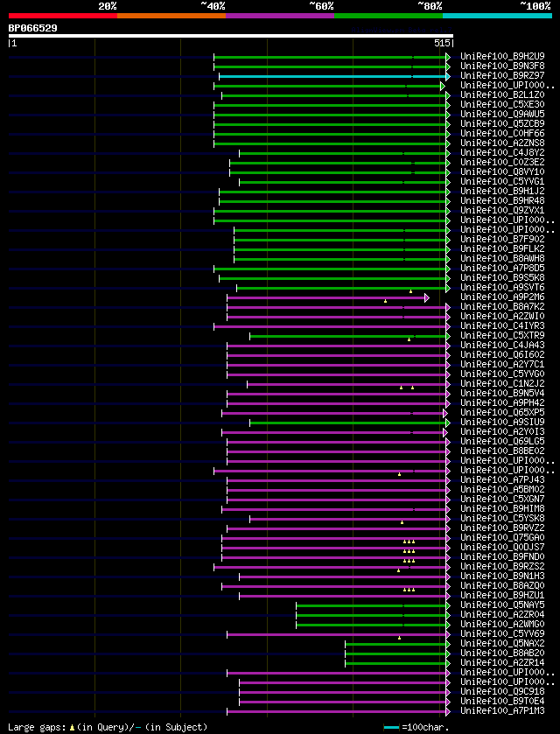Open hit UniRef100_B9N3F8
Image resolution: width=560 pixels, height=734 pixels.
pos(502,66)
